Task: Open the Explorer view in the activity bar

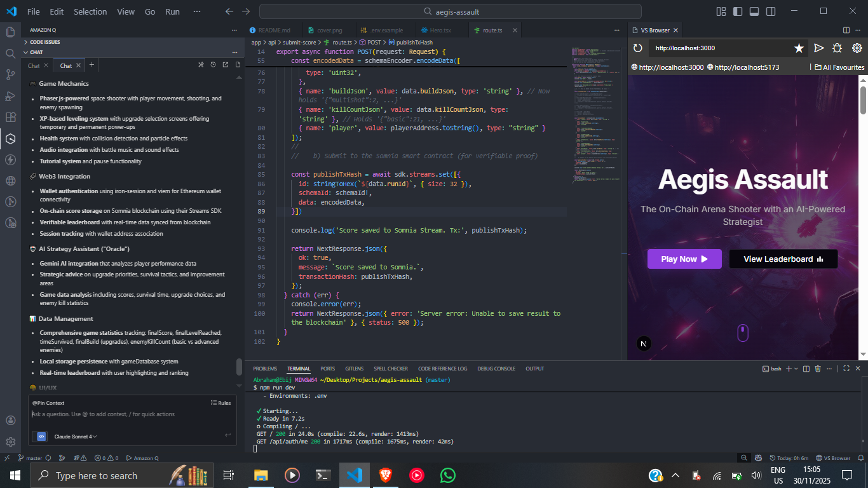Action: click(x=10, y=32)
